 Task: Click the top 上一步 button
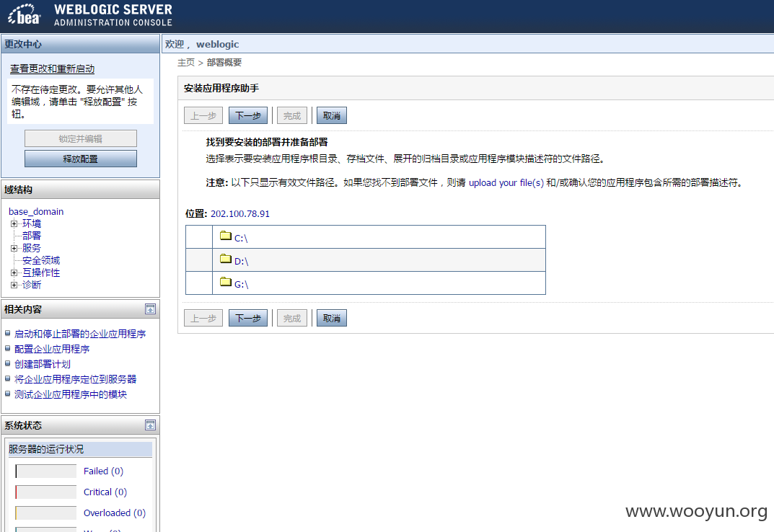[x=203, y=115]
